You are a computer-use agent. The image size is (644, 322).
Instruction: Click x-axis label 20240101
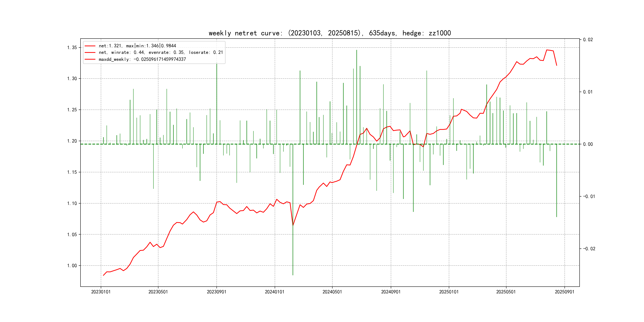click(274, 292)
